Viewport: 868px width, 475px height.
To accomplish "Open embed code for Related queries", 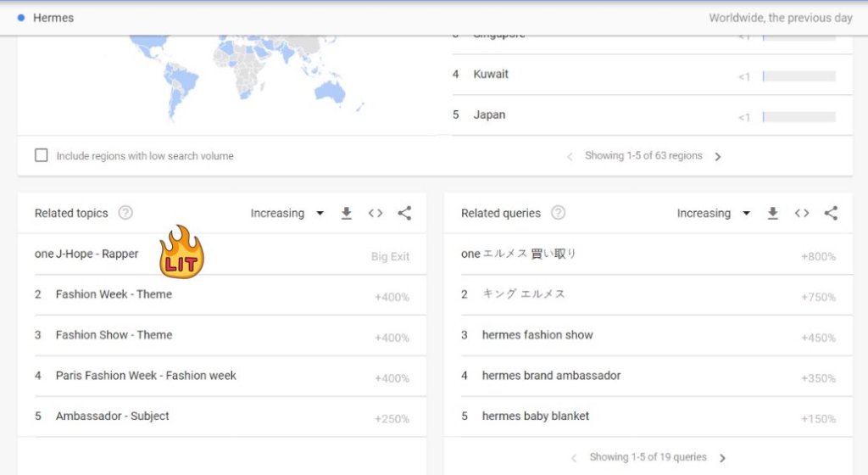I will tap(802, 214).
